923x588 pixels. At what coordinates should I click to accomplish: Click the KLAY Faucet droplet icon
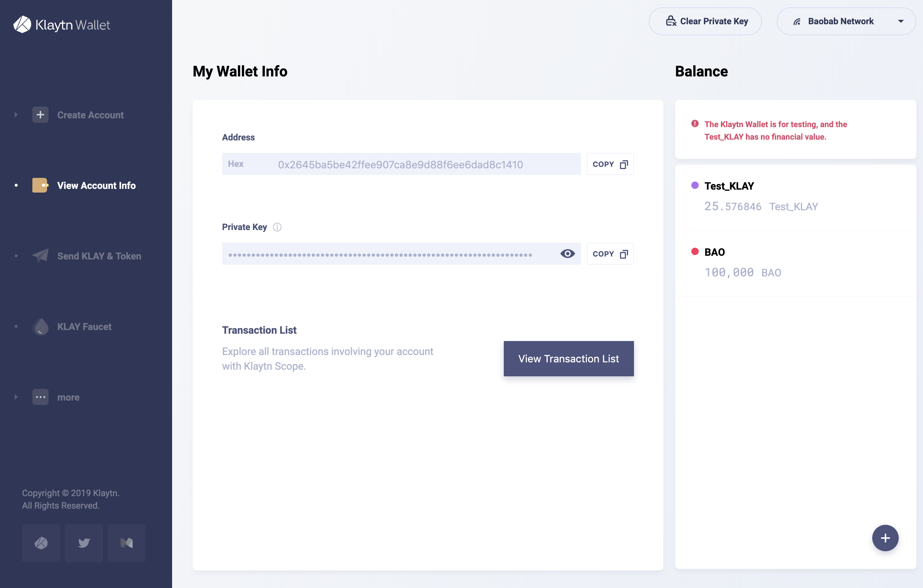click(x=40, y=326)
